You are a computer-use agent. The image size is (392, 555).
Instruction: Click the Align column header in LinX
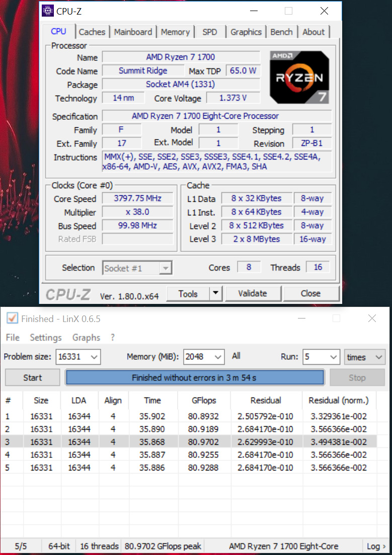pyautogui.click(x=113, y=401)
